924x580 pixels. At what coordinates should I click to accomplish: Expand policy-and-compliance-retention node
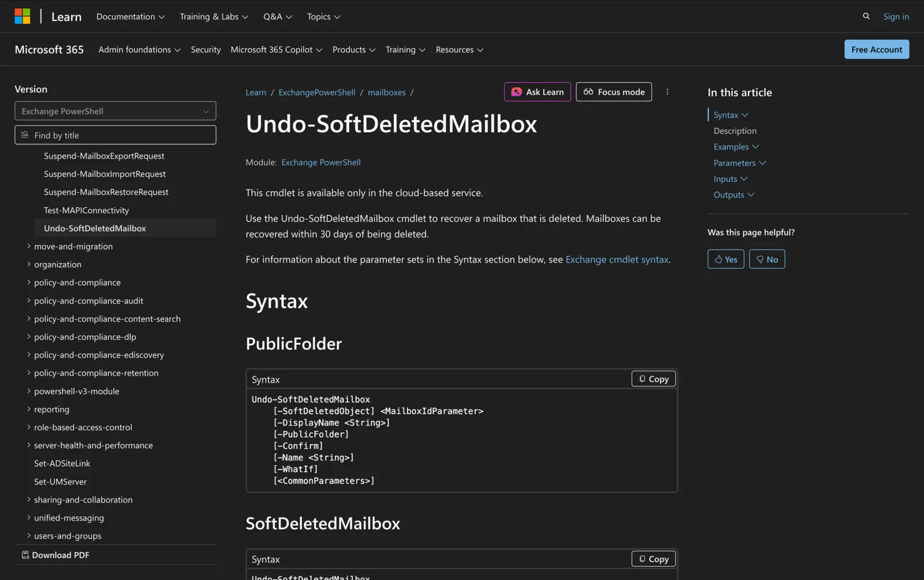coord(29,373)
